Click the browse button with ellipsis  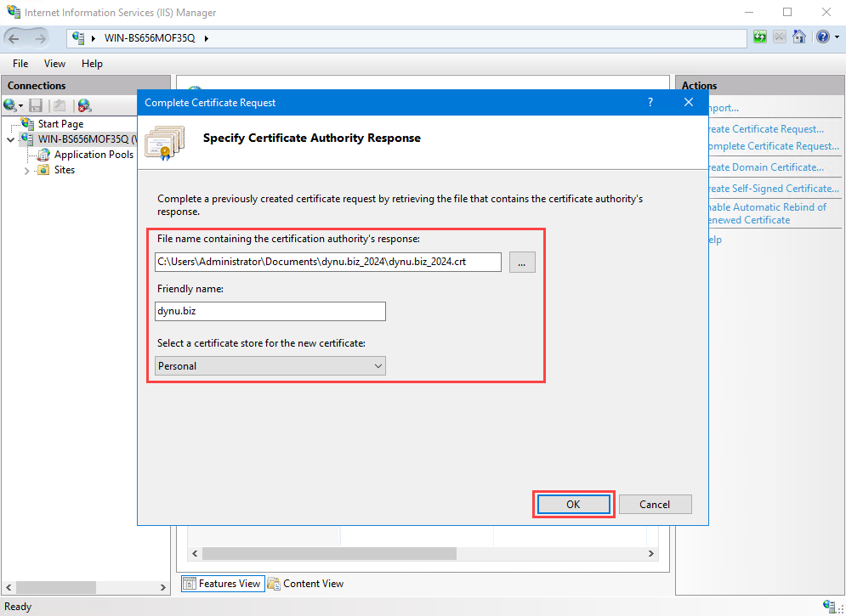point(522,263)
